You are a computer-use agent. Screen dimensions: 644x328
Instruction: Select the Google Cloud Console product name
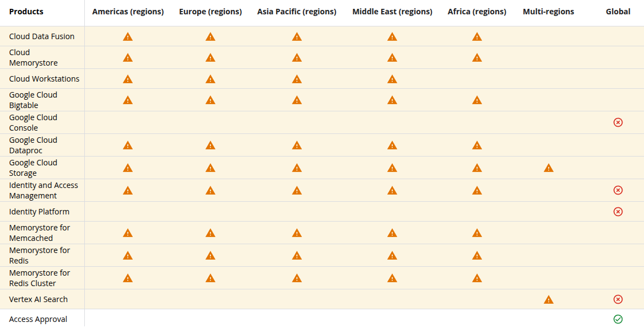[33, 122]
